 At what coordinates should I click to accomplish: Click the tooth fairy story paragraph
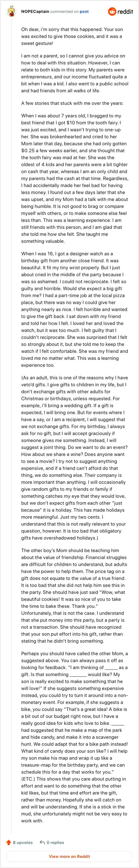75,178
